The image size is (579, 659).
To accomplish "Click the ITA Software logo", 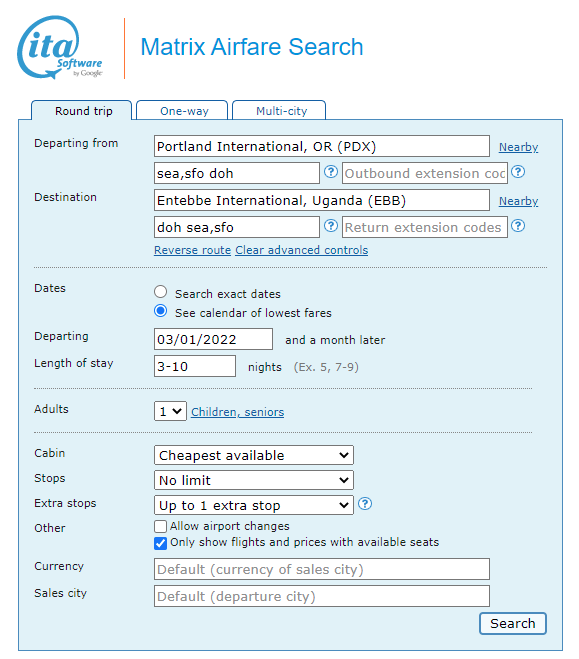I will coord(60,47).
